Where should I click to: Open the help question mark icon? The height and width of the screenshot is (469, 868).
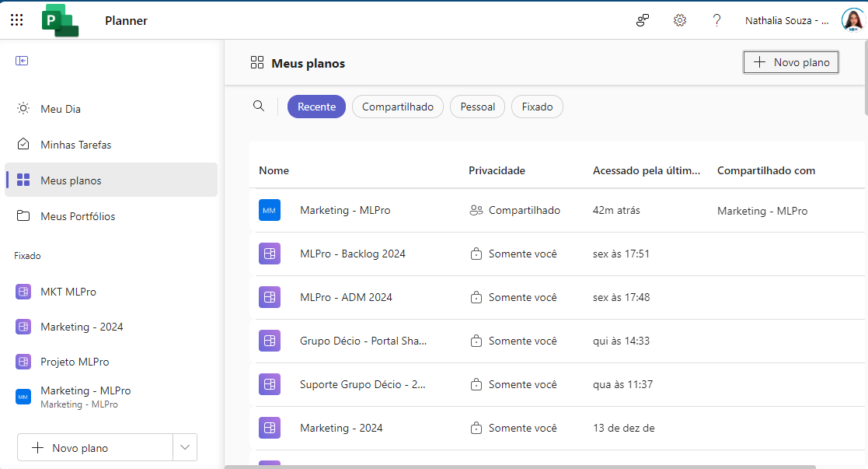point(717,20)
